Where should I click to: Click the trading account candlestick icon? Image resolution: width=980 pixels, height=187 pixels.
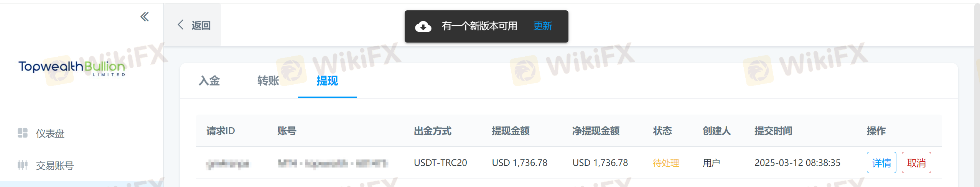click(23, 165)
